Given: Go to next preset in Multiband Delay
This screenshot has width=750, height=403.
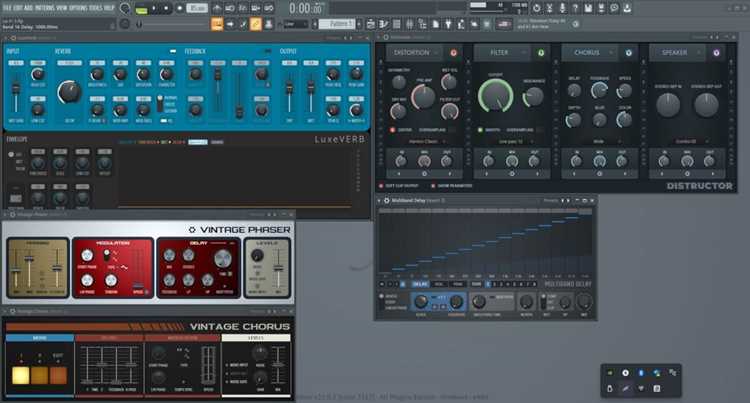Looking at the screenshot, I should pyautogui.click(x=567, y=200).
